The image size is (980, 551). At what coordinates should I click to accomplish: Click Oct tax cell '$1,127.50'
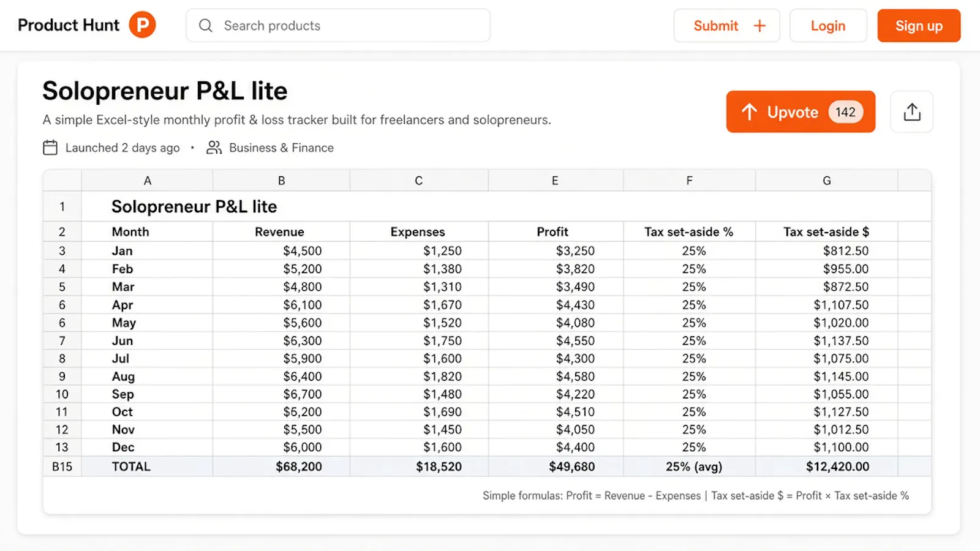tap(827, 412)
